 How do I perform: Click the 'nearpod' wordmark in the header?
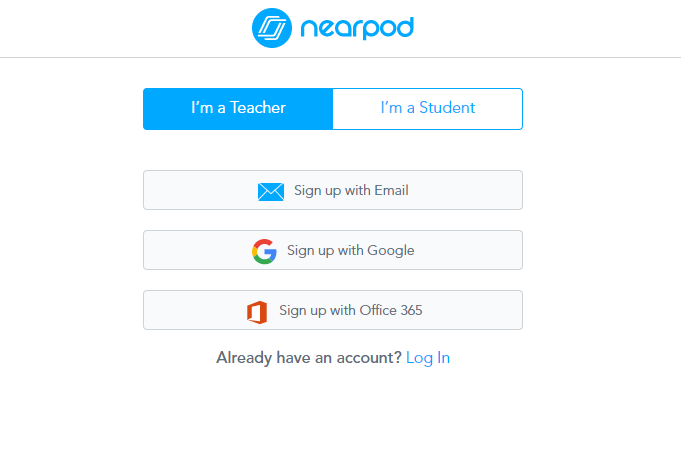[357, 28]
